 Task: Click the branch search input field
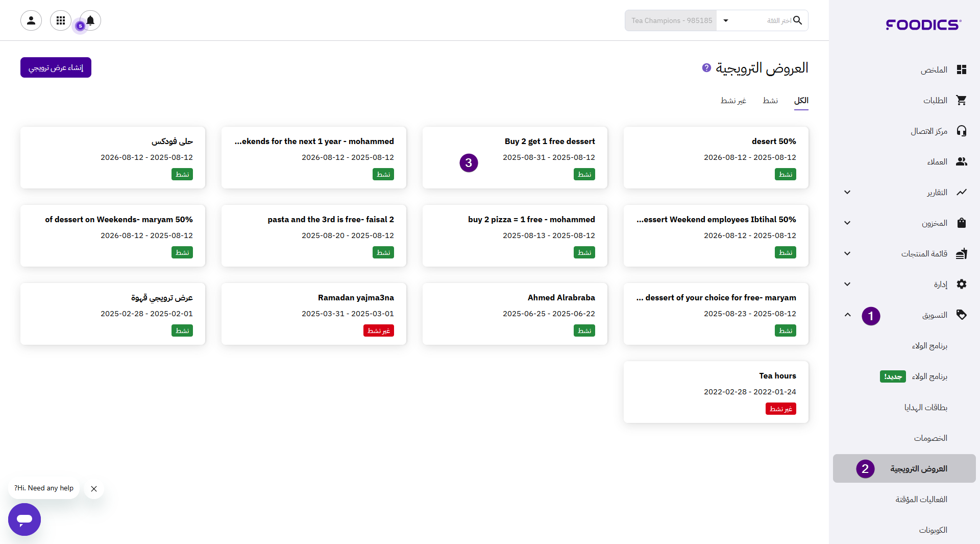(x=766, y=20)
